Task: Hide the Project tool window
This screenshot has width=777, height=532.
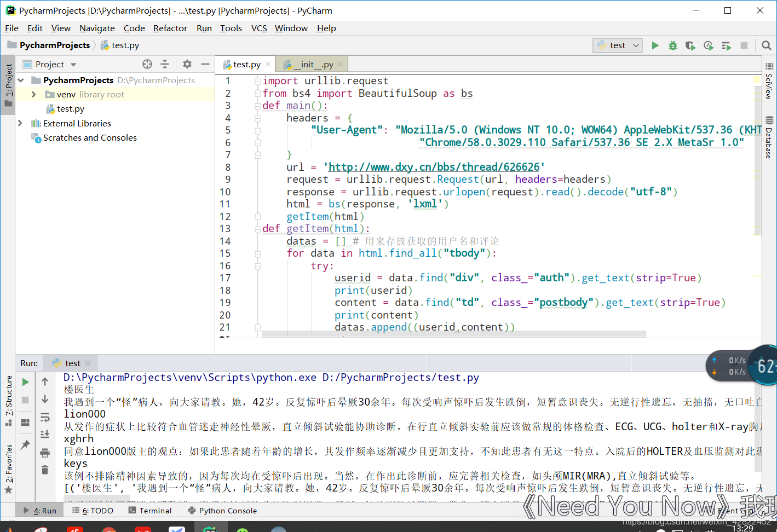Action: pyautogui.click(x=205, y=64)
